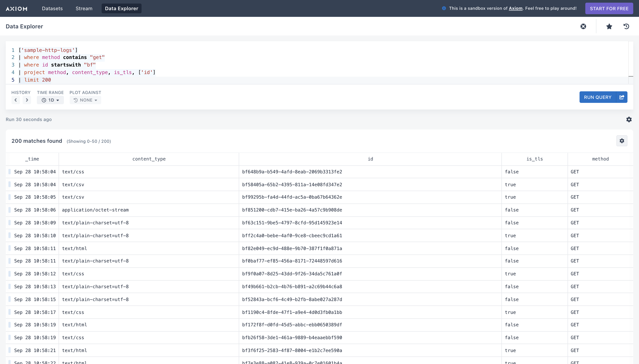The height and width of the screenshot is (364, 639).
Task: Open the Datasets tab
Action: [52, 8]
